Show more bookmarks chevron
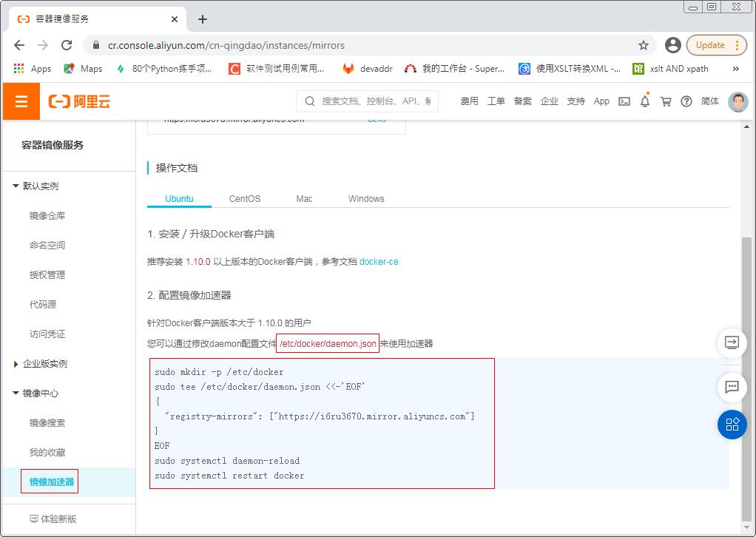 [736, 69]
